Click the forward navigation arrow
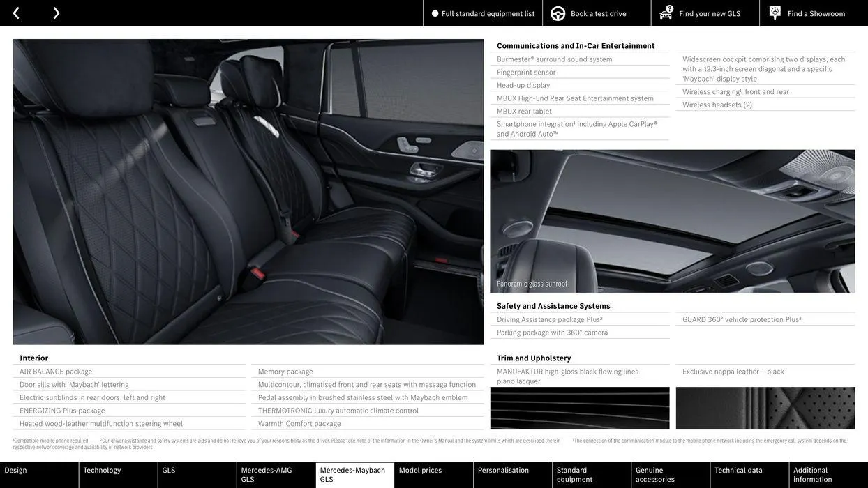Image resolution: width=868 pixels, height=488 pixels. [54, 11]
